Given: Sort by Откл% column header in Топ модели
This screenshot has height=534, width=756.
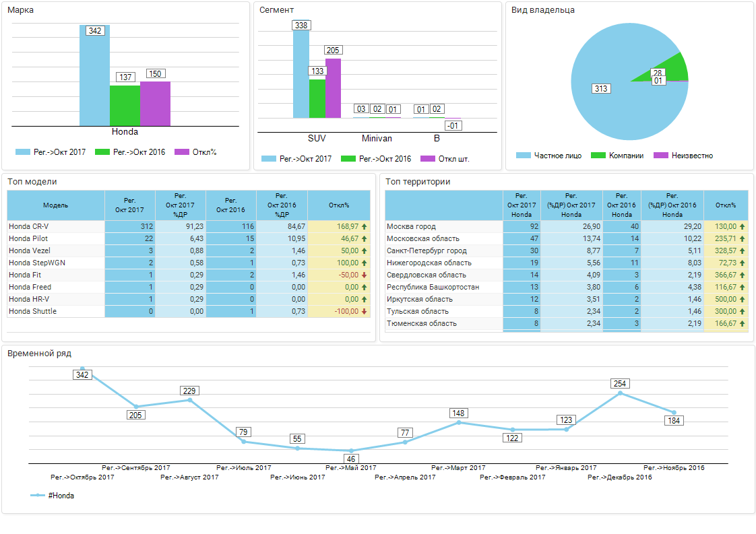Looking at the screenshot, I should pyautogui.click(x=339, y=205).
